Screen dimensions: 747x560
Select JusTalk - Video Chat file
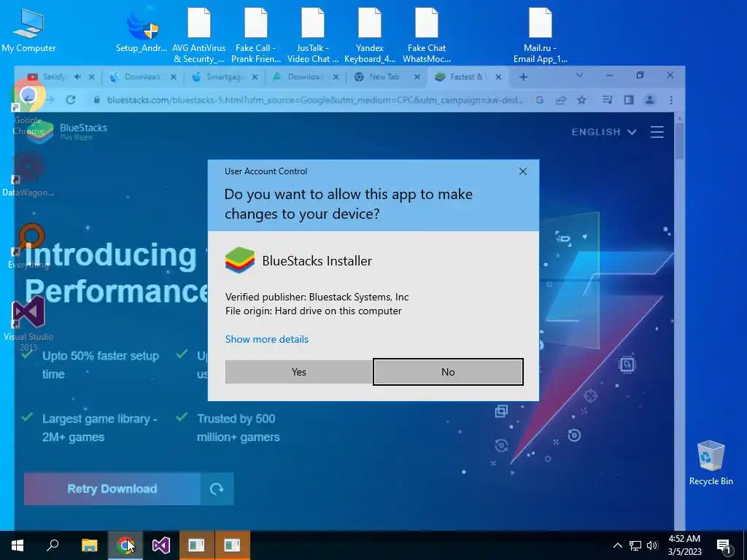click(312, 35)
